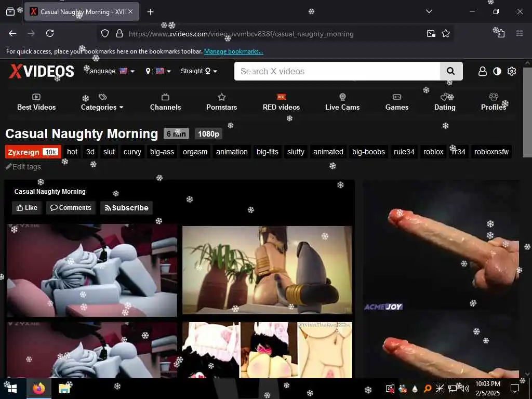Open the Dating section

[445, 102]
